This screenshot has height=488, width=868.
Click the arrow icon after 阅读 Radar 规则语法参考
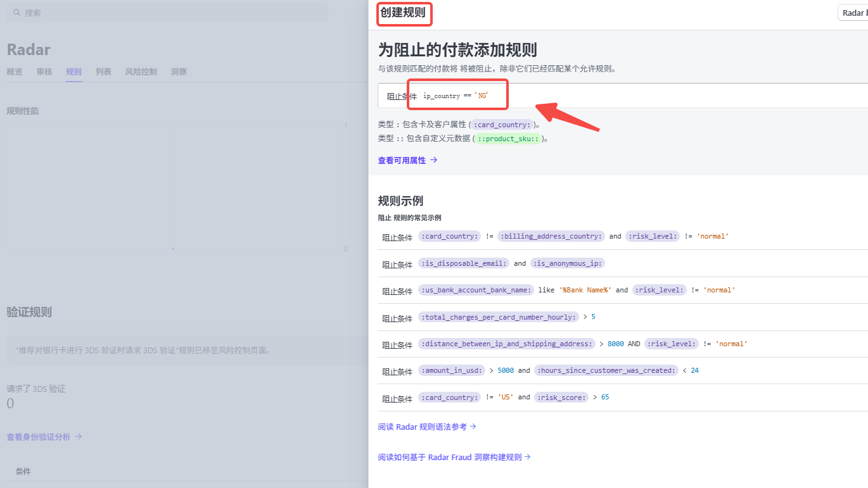click(x=472, y=427)
